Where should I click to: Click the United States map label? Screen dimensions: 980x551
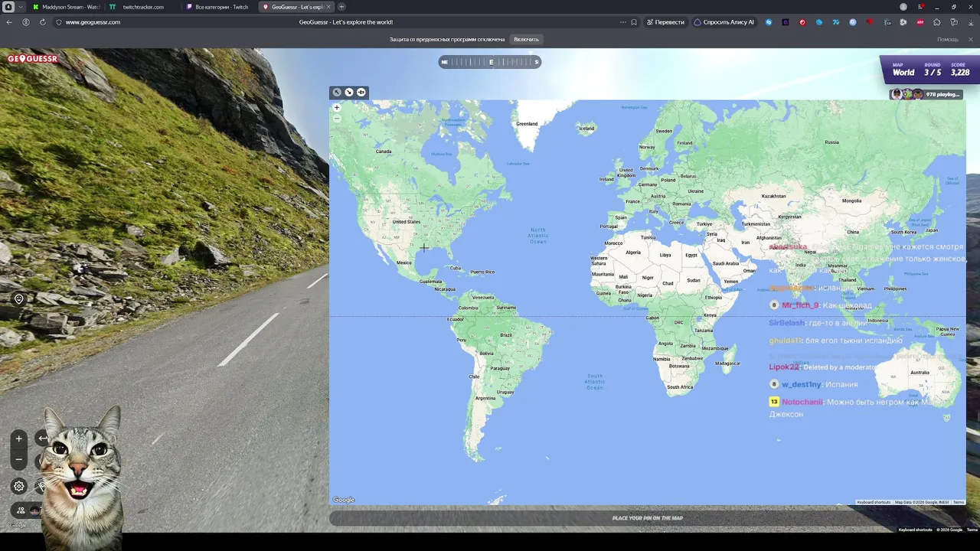[407, 222]
